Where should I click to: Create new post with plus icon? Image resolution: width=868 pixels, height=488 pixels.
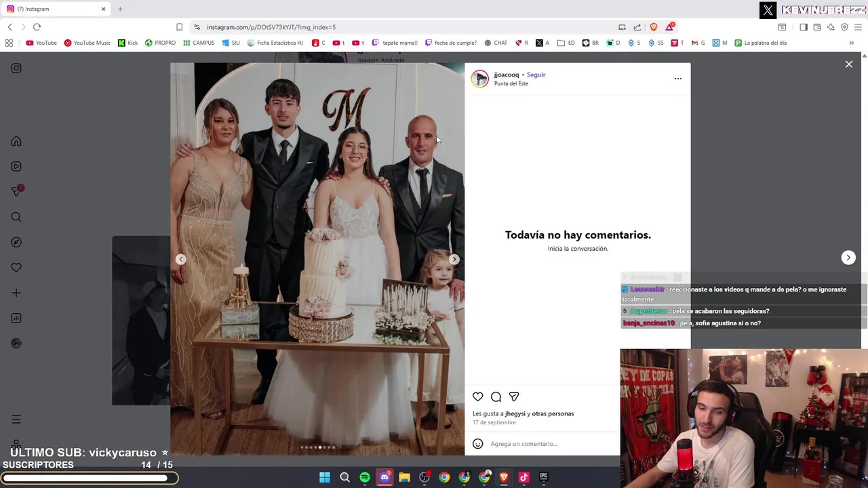pos(16,293)
